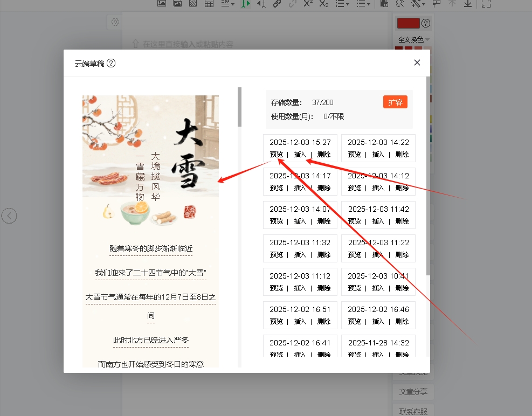This screenshot has width=532, height=416.
Task: Insert the 2025-12-02 16:51 draft
Action: pos(300,322)
